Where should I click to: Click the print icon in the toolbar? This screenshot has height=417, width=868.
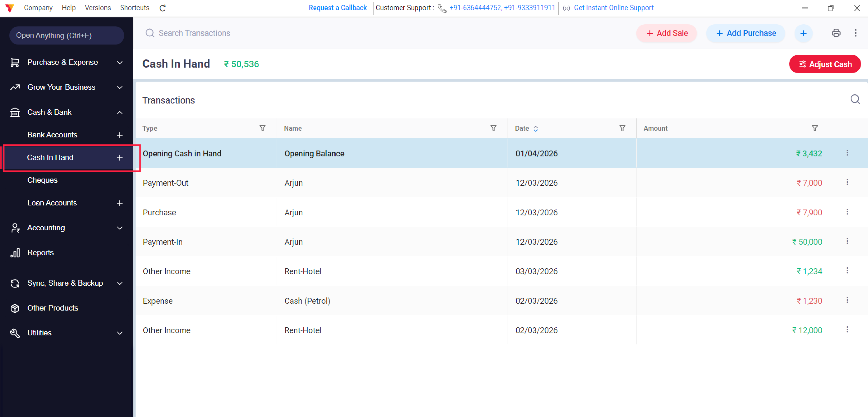click(836, 33)
